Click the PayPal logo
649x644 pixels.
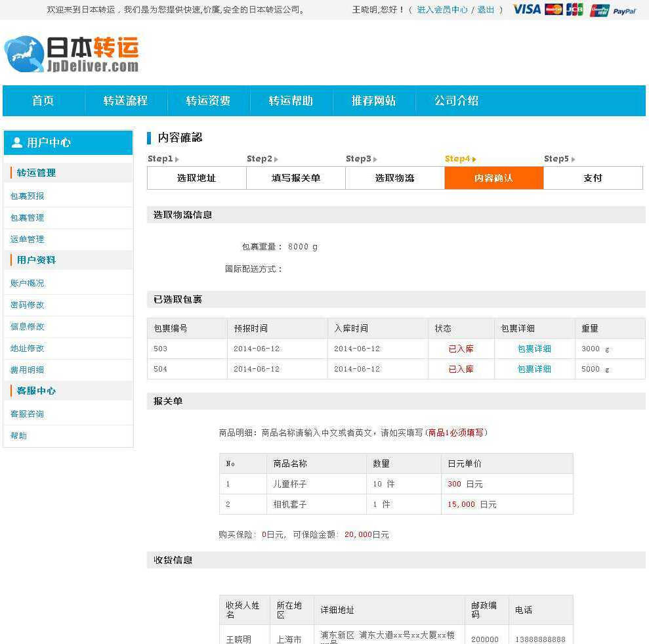(x=625, y=11)
